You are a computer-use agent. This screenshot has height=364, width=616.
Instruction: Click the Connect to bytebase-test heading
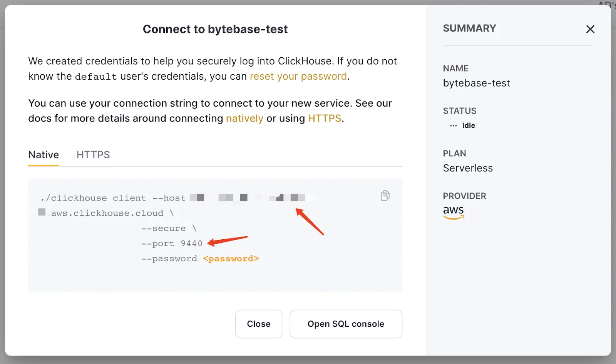click(215, 29)
